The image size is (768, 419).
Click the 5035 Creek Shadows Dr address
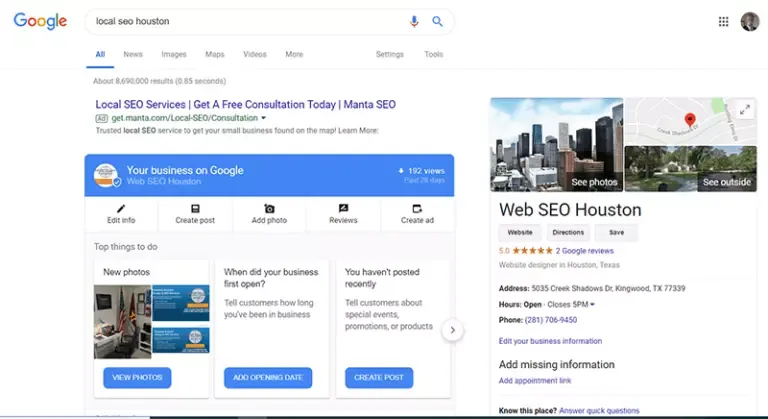pos(608,289)
